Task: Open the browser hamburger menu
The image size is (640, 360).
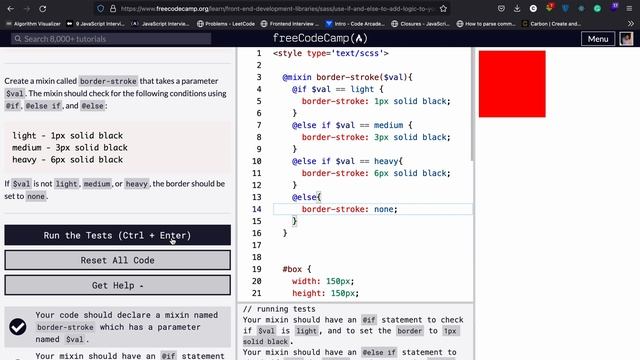Action: 629,9
